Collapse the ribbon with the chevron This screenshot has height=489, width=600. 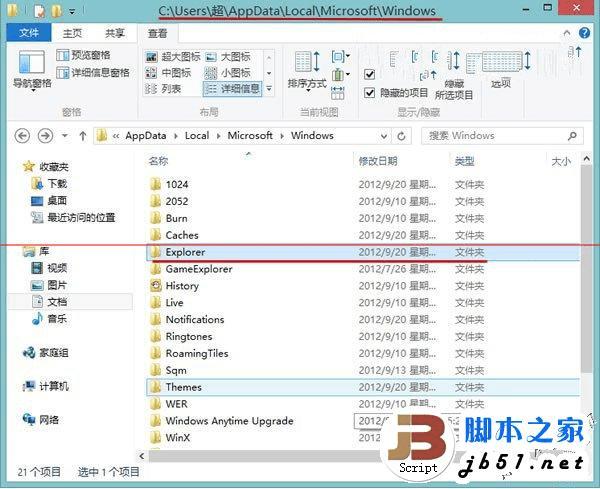click(x=567, y=33)
